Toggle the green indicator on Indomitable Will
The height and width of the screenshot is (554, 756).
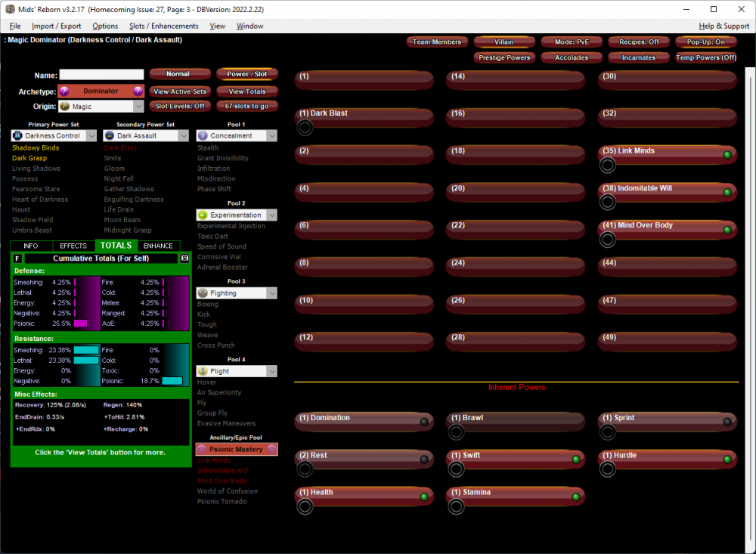pos(727,193)
